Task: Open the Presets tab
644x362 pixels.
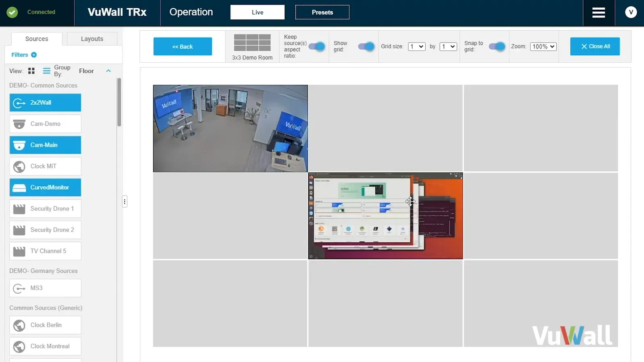Action: (x=322, y=13)
